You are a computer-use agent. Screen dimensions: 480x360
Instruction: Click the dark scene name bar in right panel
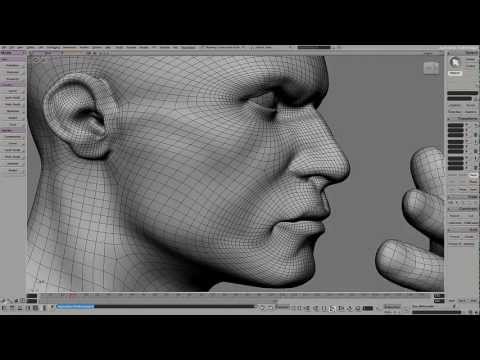(463, 93)
